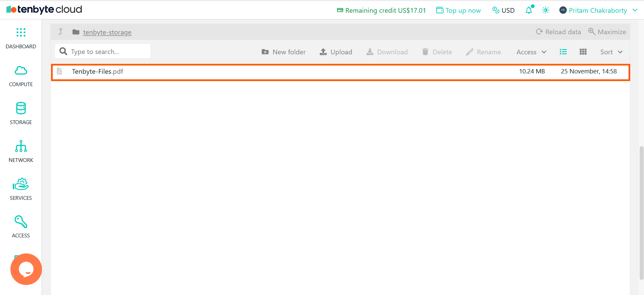
Task: Click the up-one-level arrow icon
Action: [x=60, y=32]
